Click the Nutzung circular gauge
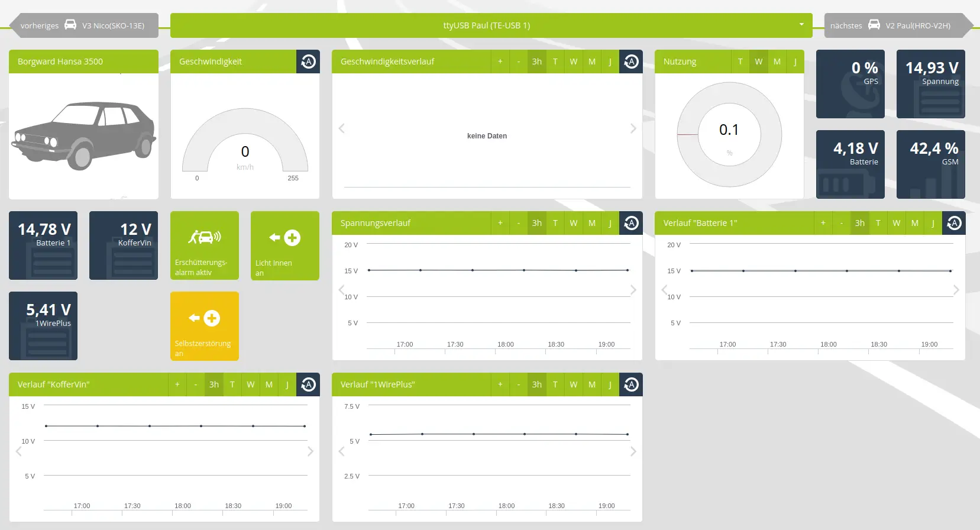This screenshot has width=980, height=530. [x=729, y=135]
